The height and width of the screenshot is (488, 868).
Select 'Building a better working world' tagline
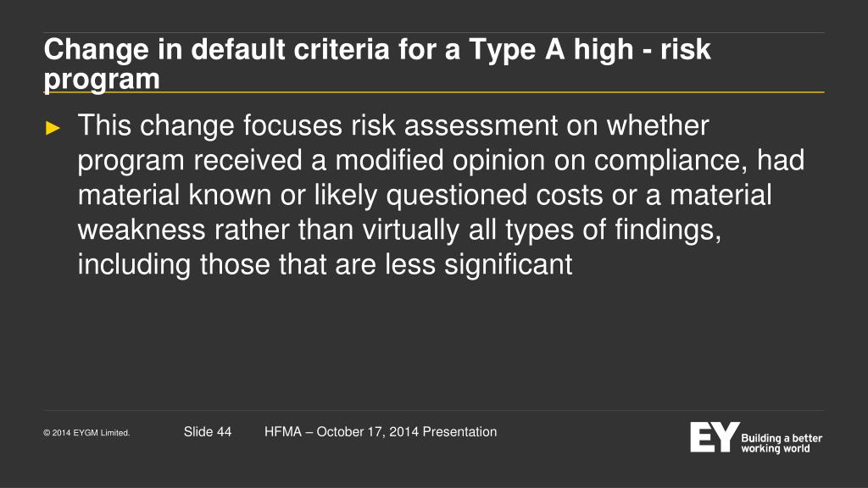[782, 443]
